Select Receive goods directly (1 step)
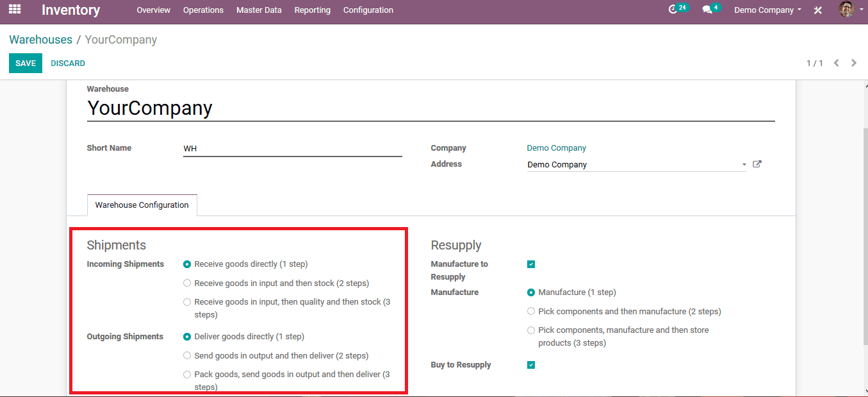The width and height of the screenshot is (868, 397). tap(187, 264)
